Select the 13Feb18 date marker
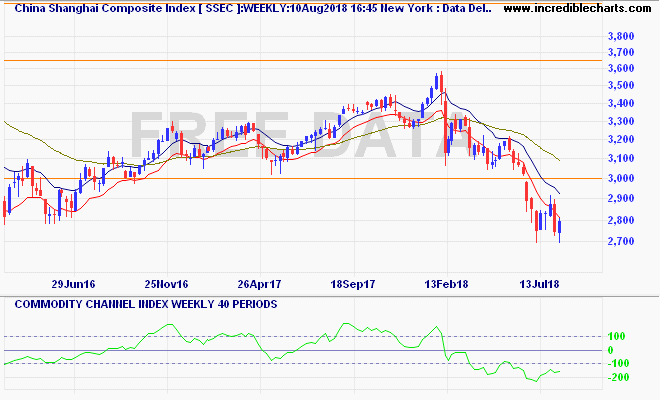The width and height of the screenshot is (660, 400). click(447, 284)
